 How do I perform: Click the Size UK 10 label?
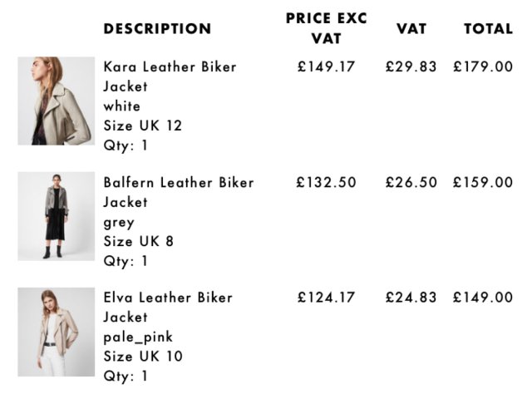point(142,357)
